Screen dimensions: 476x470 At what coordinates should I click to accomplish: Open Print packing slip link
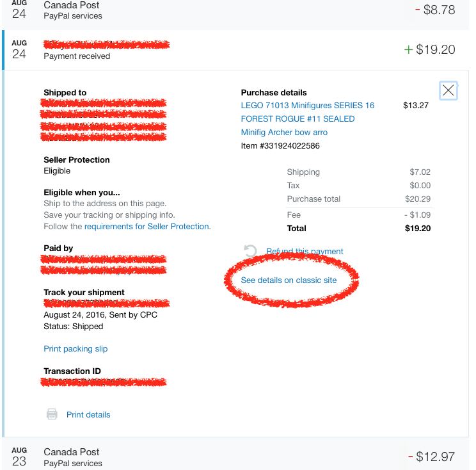coord(75,348)
